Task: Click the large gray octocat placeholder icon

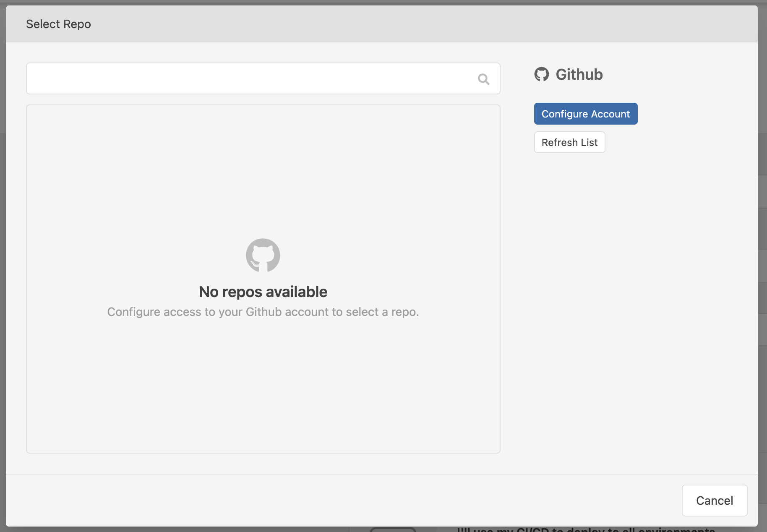Action: (x=263, y=255)
